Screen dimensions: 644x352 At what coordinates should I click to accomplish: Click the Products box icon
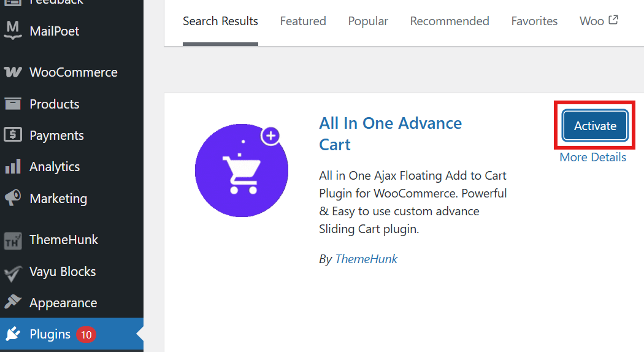(x=13, y=104)
